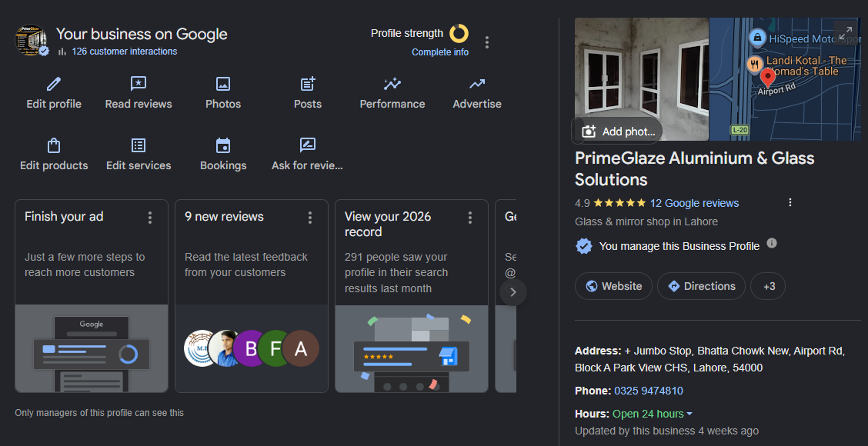Click the Your business on Google heading

[142, 34]
